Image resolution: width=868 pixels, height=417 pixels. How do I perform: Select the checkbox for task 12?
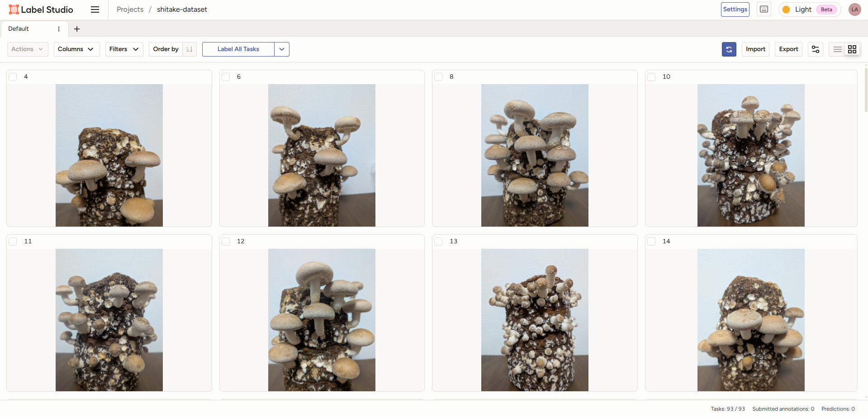tap(226, 242)
